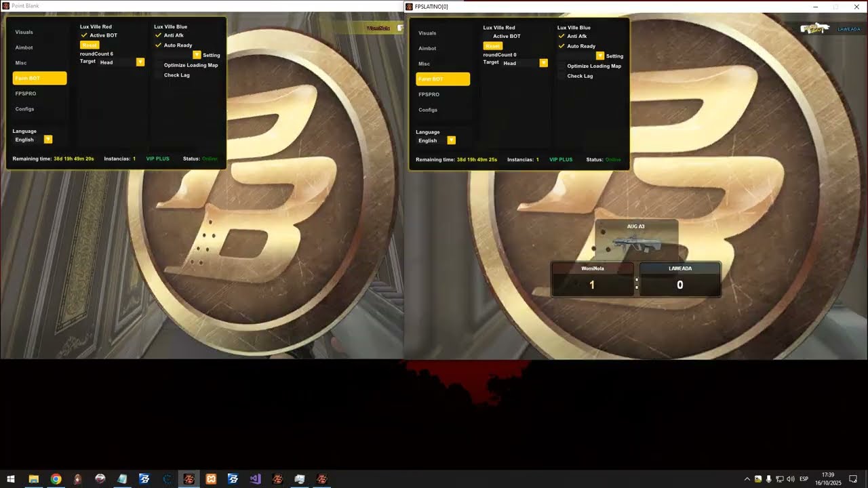Click the LAWEADA score panel
Viewport: 868px width, 488px height.
coord(680,279)
